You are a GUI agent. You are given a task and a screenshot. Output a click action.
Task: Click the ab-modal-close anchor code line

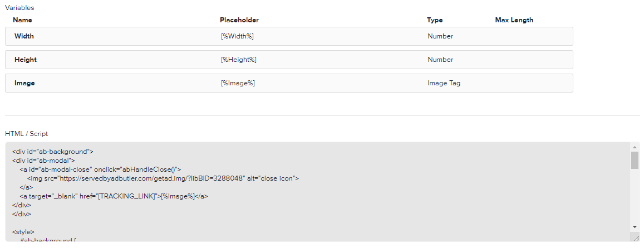tap(100, 169)
